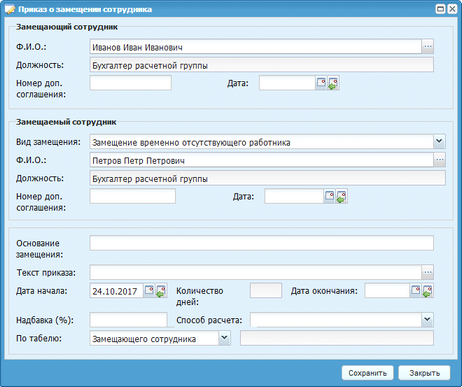The width and height of the screenshot is (462, 387).
Task: Click Вид замещения field text
Action: (191, 143)
